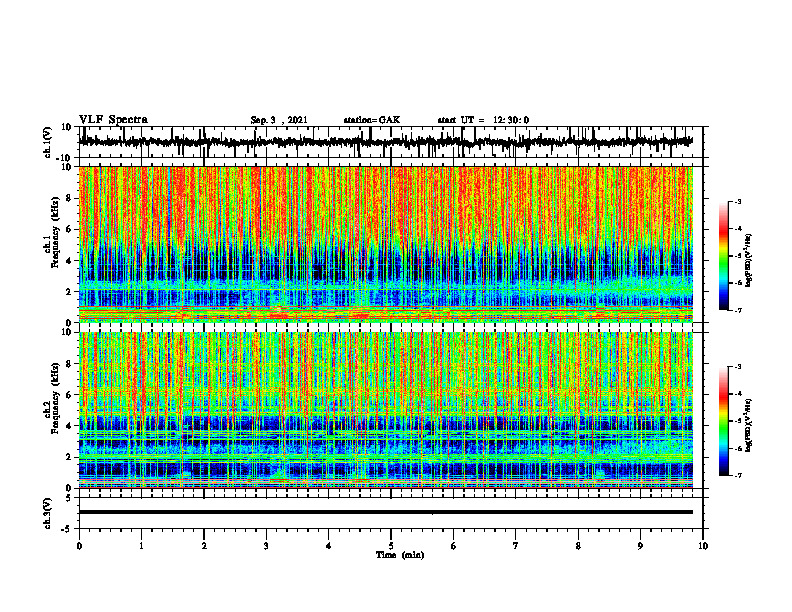Click the ch.2 spectrogram panel
Image resolution: width=792 pixels, height=612 pixels.
click(386, 410)
